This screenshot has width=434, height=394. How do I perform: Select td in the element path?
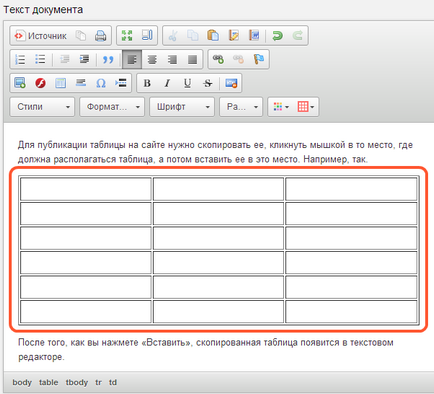(113, 382)
